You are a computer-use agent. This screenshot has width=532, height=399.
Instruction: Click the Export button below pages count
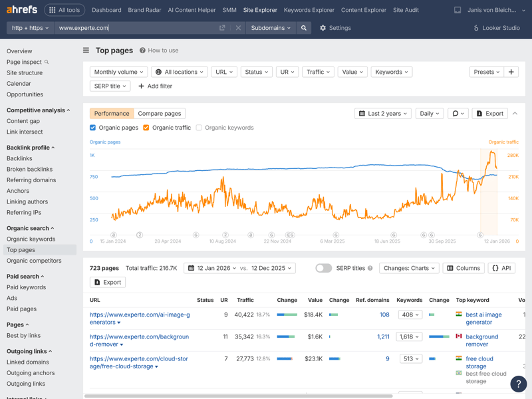click(x=108, y=283)
